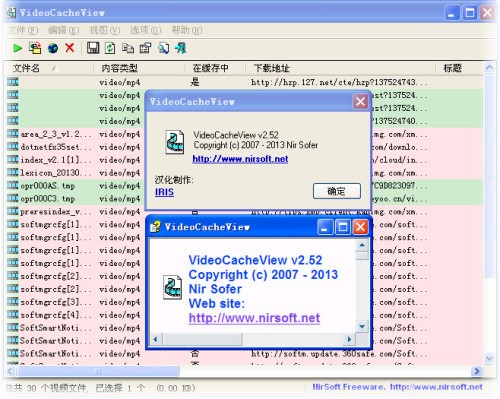Sort by the 文件名 column header
The image size is (500, 399).
(x=50, y=68)
